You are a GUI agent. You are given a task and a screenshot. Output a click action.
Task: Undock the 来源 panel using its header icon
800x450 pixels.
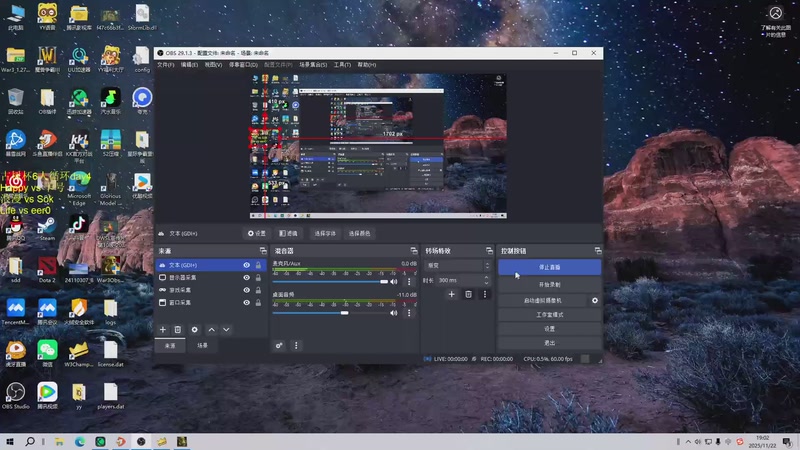(x=262, y=250)
